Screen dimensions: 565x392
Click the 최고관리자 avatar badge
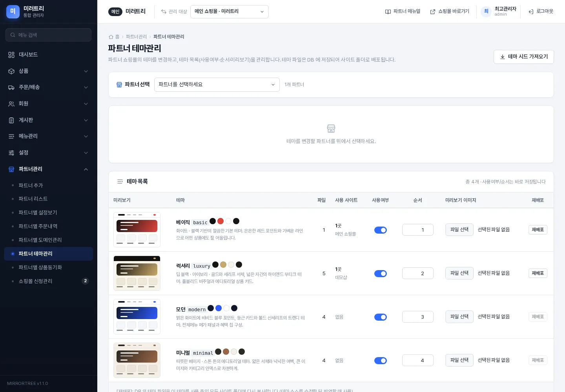[486, 11]
